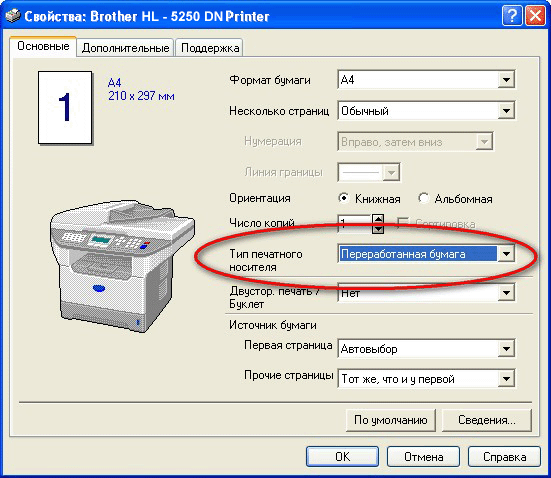Open the Формат бумаги dropdown arrow
The width and height of the screenshot is (551, 478).
point(506,80)
